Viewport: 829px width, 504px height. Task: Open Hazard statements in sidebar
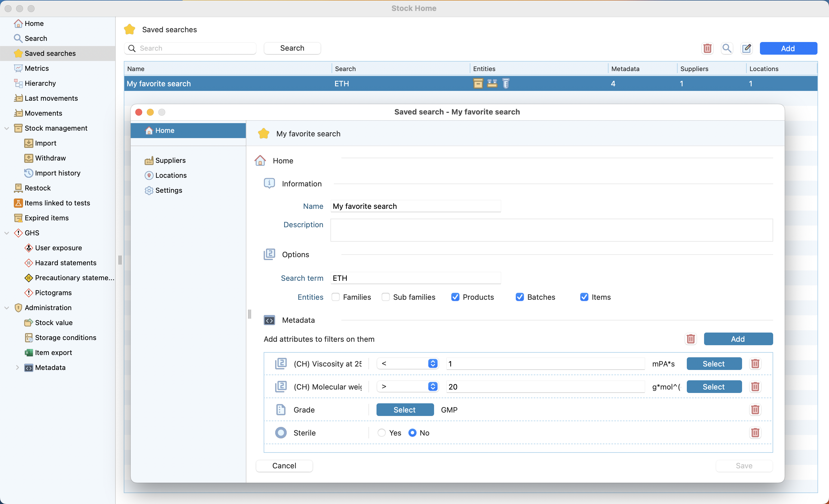point(65,263)
